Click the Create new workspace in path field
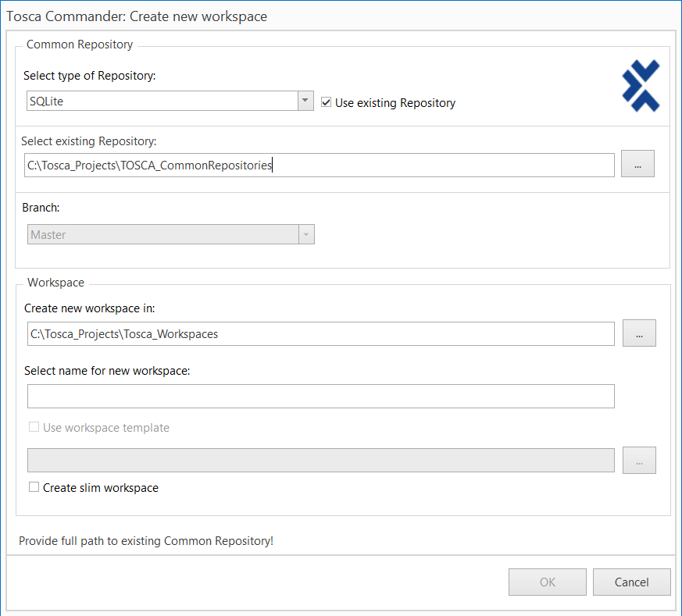The width and height of the screenshot is (682, 616). click(321, 334)
